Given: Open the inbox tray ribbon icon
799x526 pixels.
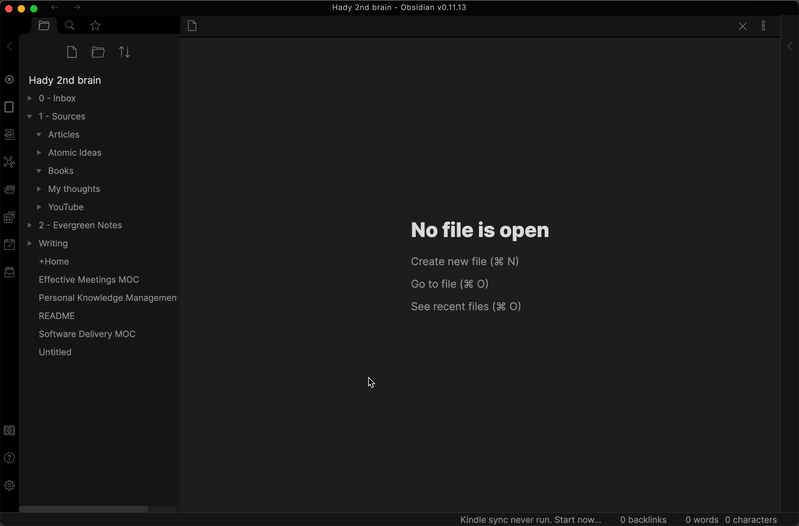Looking at the screenshot, I should (9, 272).
